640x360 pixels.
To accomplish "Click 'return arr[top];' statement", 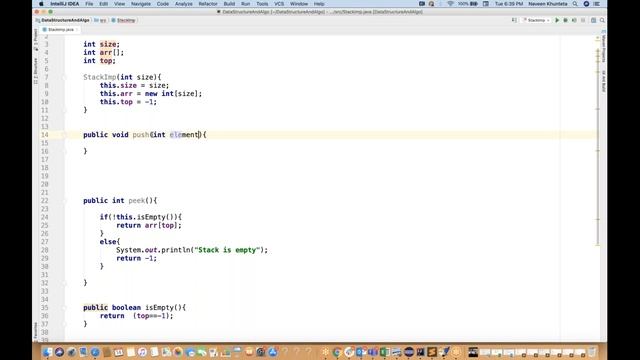I will click(x=149, y=225).
